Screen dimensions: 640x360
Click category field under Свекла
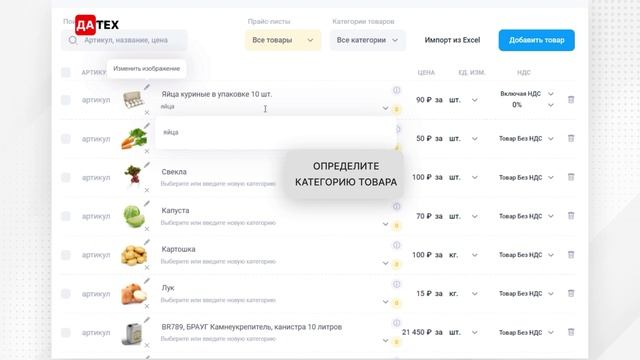tap(218, 184)
